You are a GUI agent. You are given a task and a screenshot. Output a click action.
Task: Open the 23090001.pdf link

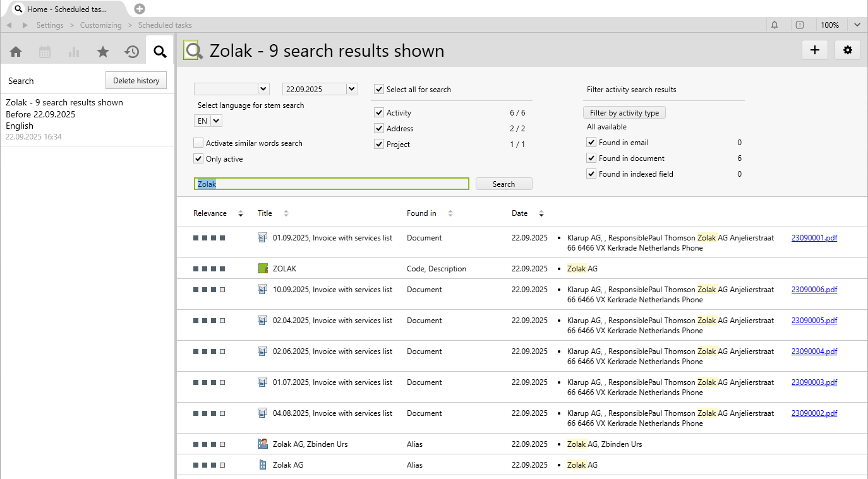pos(814,238)
